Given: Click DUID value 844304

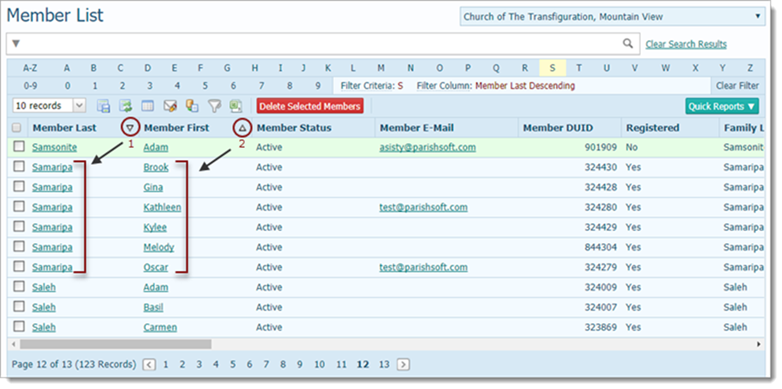Looking at the screenshot, I should 600,247.
